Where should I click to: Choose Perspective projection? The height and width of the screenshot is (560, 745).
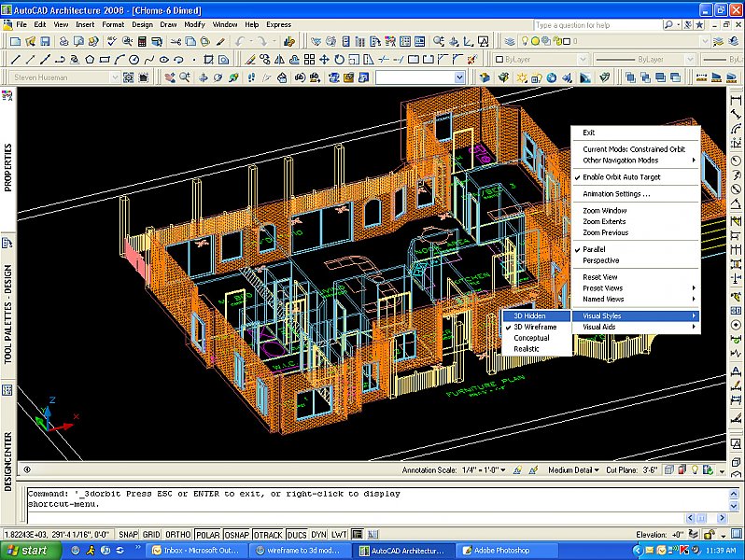click(636, 260)
